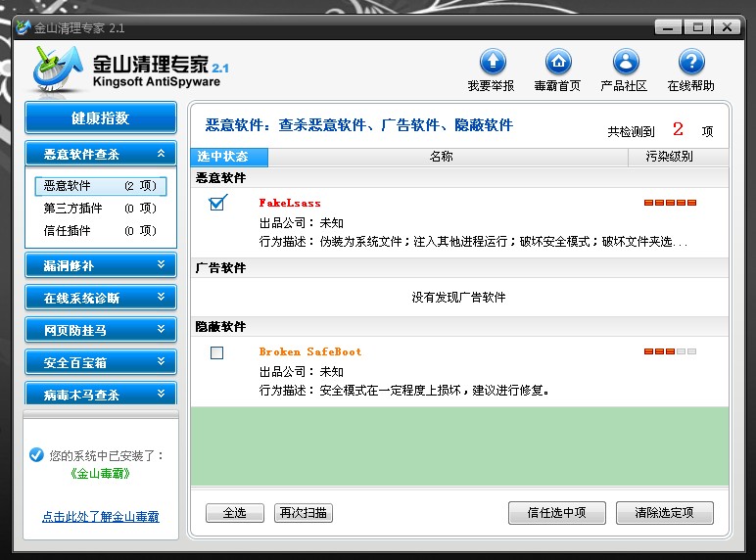Open the 产品社区 person icon
The image size is (756, 560).
coord(626,62)
